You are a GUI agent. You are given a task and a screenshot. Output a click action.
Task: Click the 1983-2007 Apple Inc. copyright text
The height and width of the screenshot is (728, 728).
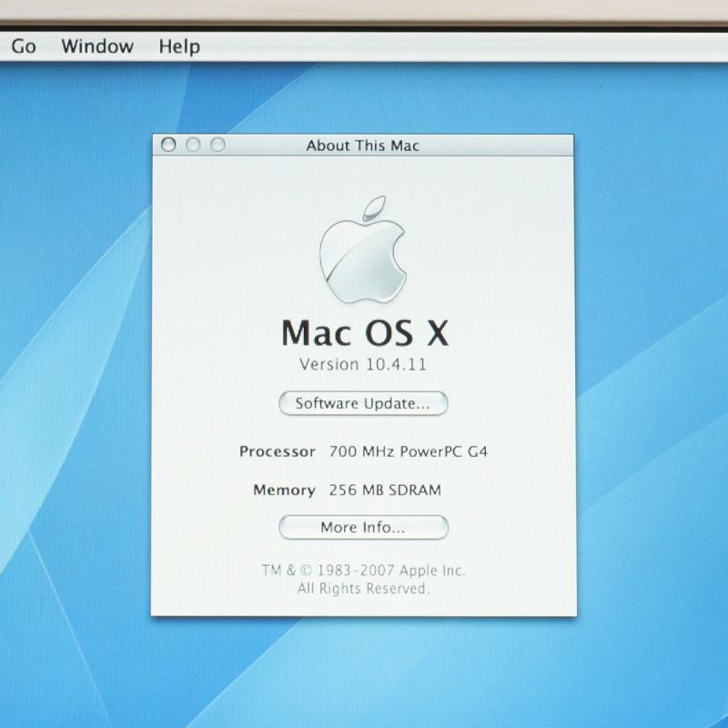363,571
